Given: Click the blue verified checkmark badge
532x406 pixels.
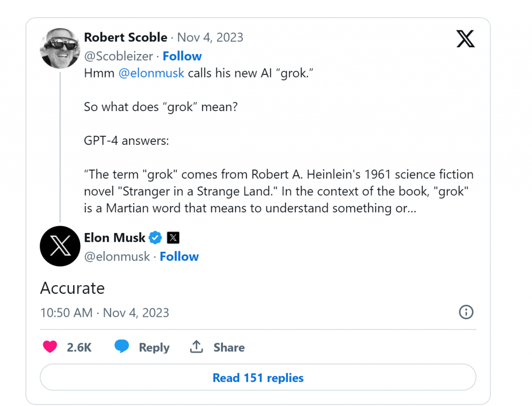Looking at the screenshot, I should (x=155, y=238).
